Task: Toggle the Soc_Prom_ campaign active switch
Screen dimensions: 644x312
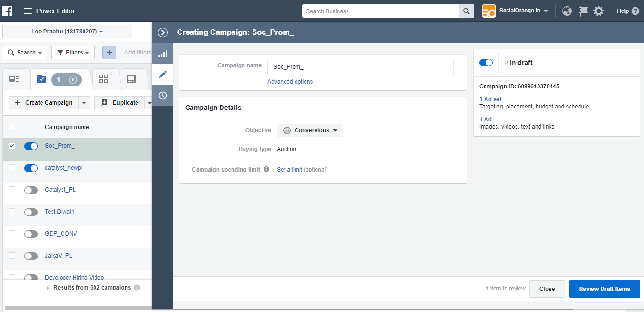Action: pyautogui.click(x=31, y=146)
